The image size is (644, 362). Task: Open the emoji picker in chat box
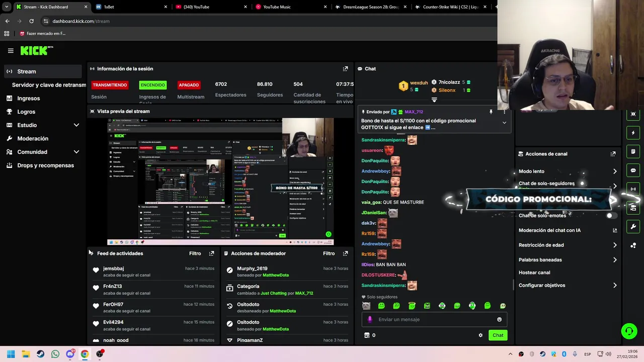(x=499, y=319)
